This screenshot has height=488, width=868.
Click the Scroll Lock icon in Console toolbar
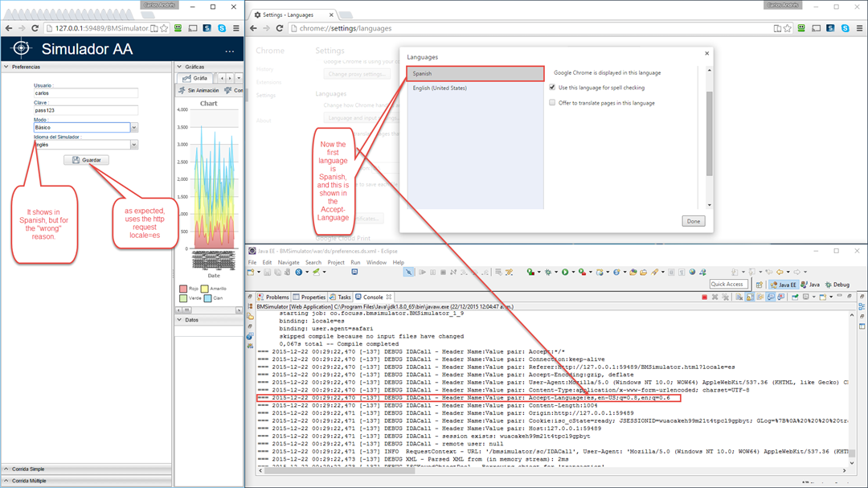pyautogui.click(x=750, y=297)
